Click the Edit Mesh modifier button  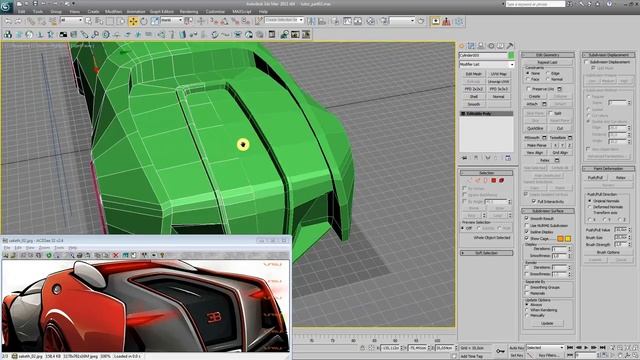click(473, 74)
